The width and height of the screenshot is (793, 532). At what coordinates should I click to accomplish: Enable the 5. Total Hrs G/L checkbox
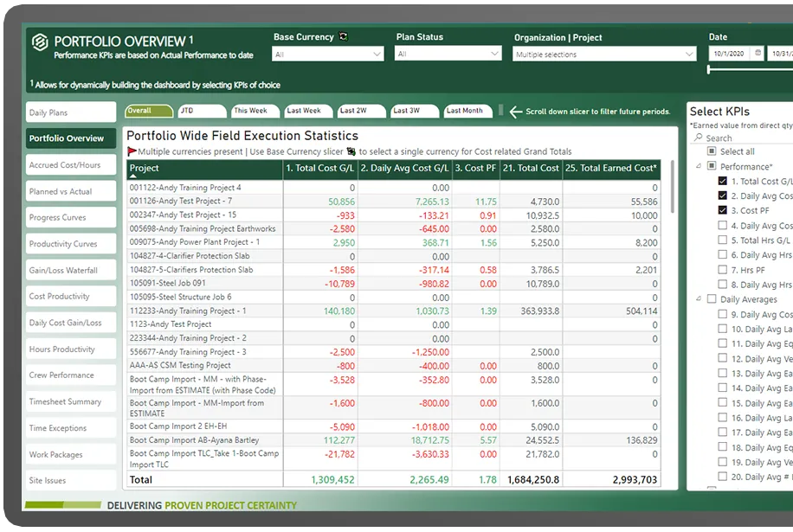pos(723,241)
